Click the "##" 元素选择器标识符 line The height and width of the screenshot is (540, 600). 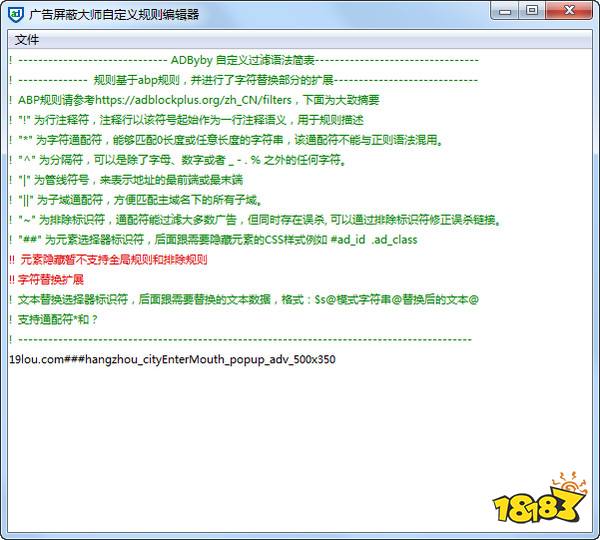tap(215, 240)
